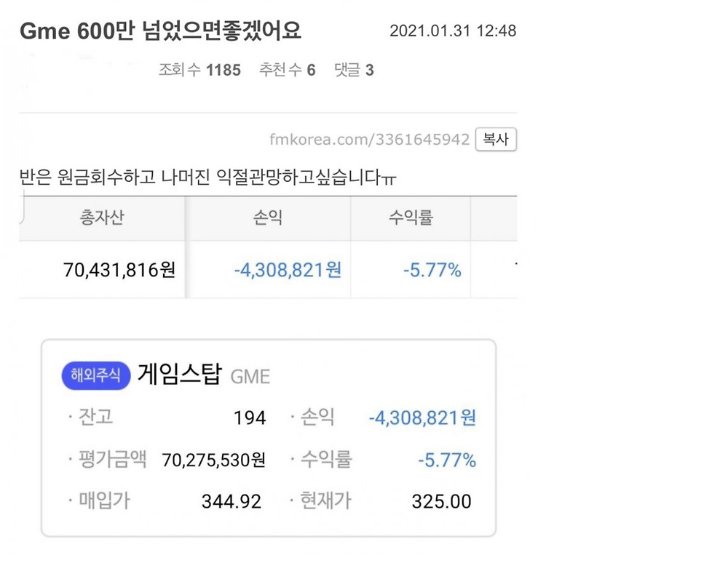Click the 평가금액 value 70,275,530원
The height and width of the screenshot is (563, 728).
pyautogui.click(x=213, y=460)
